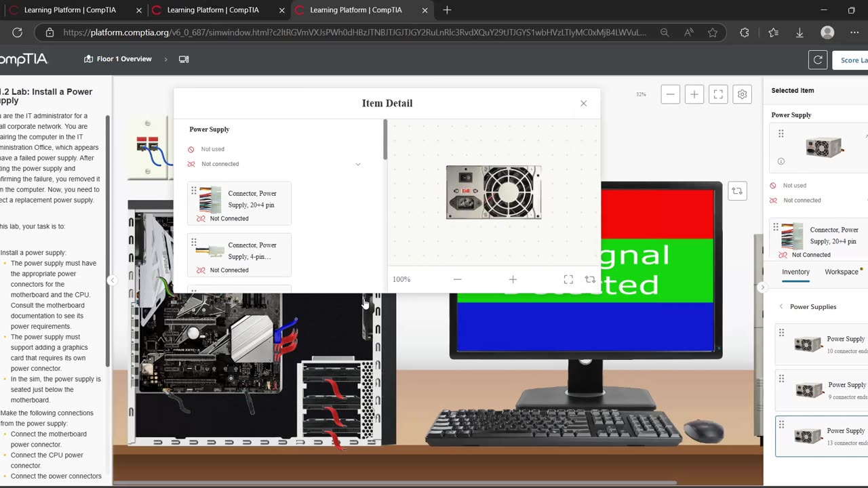Click Item Detail list scrollbar
The image size is (868, 488).
tap(385, 140)
